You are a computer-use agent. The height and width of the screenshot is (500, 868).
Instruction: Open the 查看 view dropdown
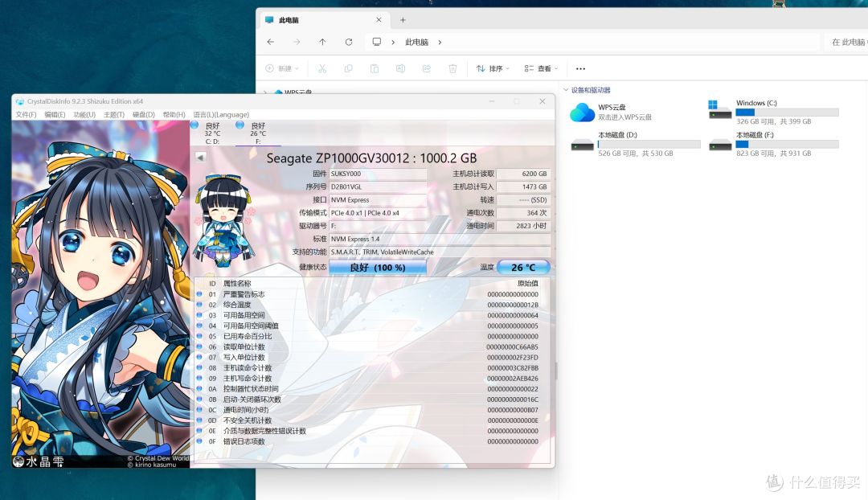tap(541, 68)
